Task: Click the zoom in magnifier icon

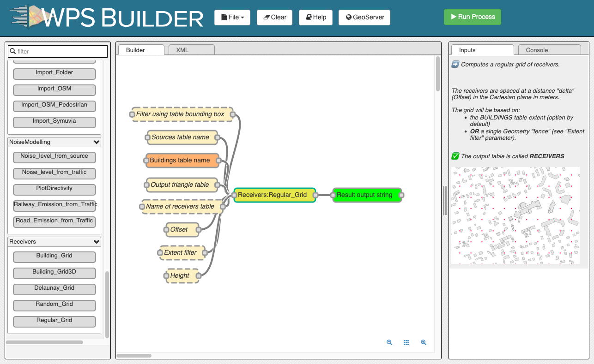Action: coord(424,342)
